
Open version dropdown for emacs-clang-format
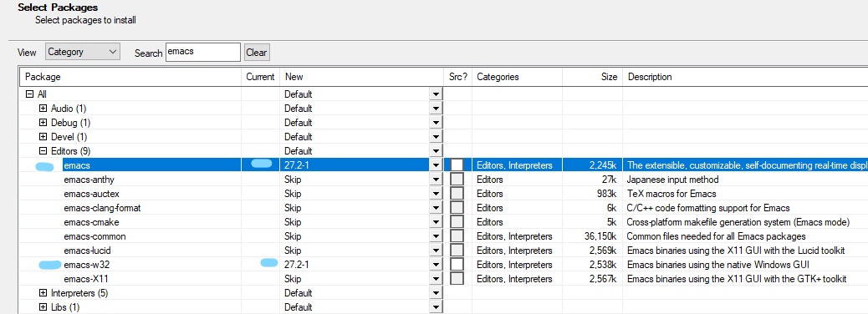pos(437,208)
